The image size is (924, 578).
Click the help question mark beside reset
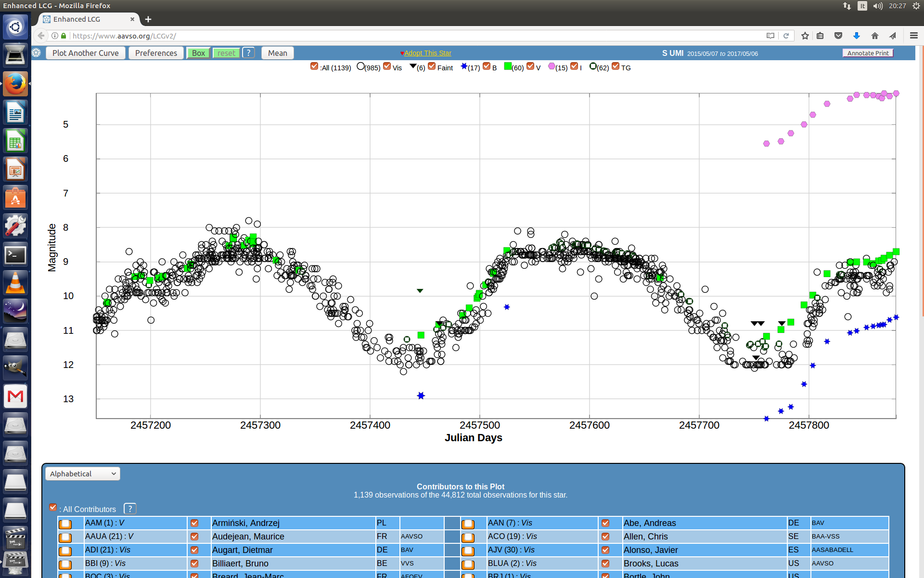click(248, 53)
